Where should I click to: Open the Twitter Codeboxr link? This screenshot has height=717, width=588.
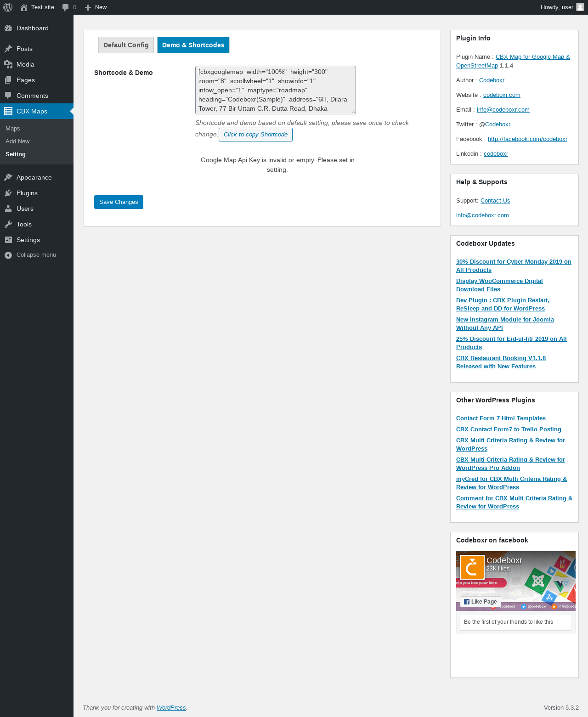(x=498, y=124)
